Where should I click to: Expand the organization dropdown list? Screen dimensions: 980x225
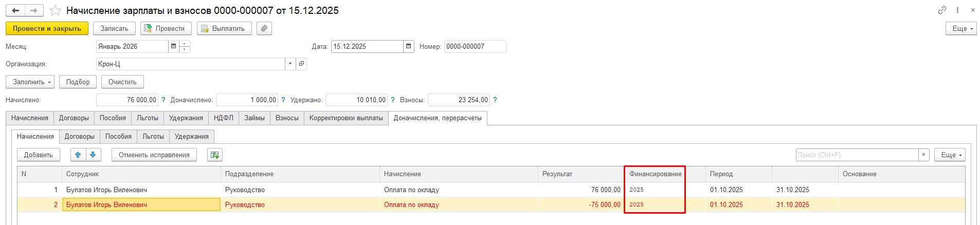(x=291, y=64)
